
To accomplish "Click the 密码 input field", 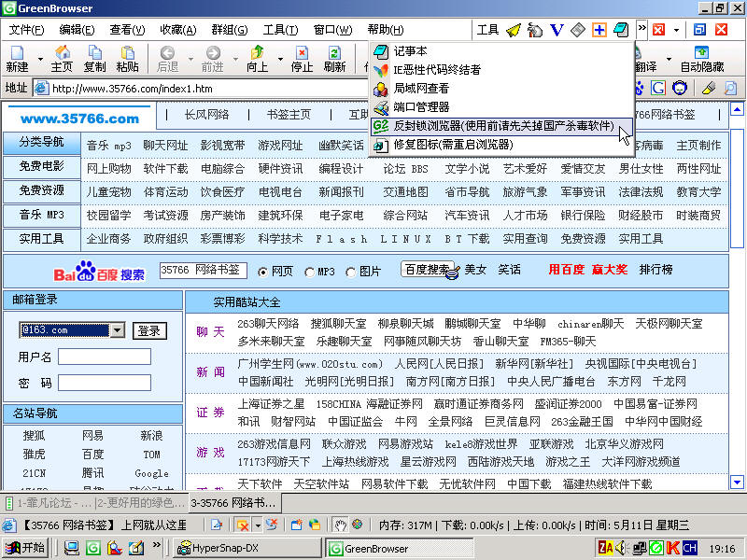I will 105,383.
